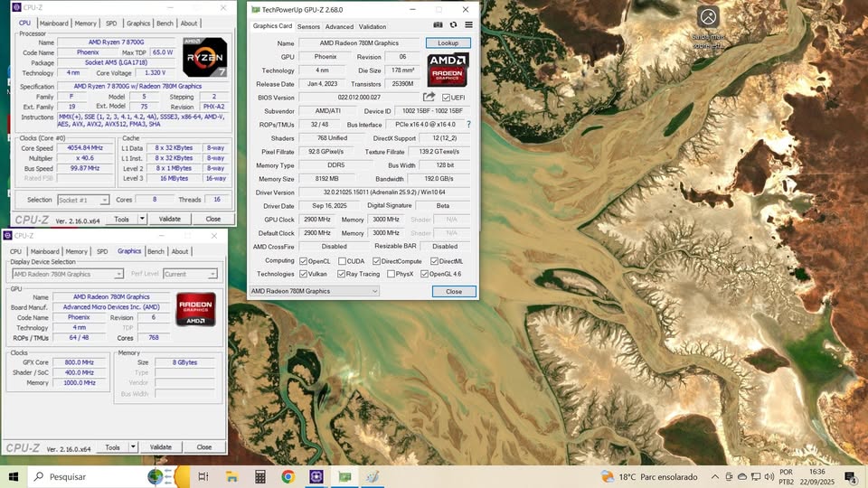Toggle the OpenGL 4.6 checkbox

(x=424, y=274)
